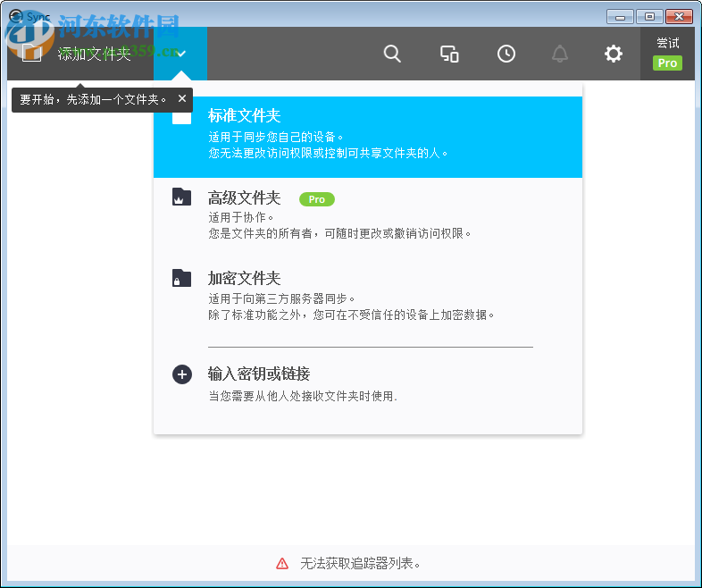This screenshot has width=702, height=588.
Task: Click the 添加文件夹 button
Action: 80,54
